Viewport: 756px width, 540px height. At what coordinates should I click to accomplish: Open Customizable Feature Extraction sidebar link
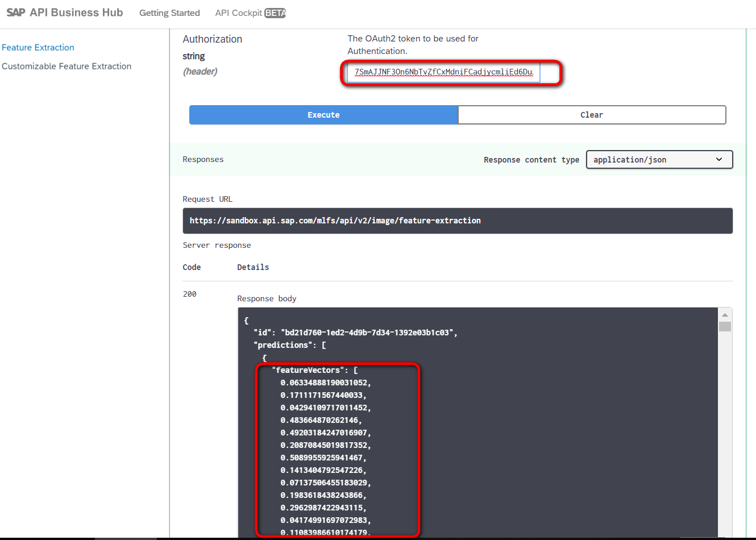[x=67, y=67]
